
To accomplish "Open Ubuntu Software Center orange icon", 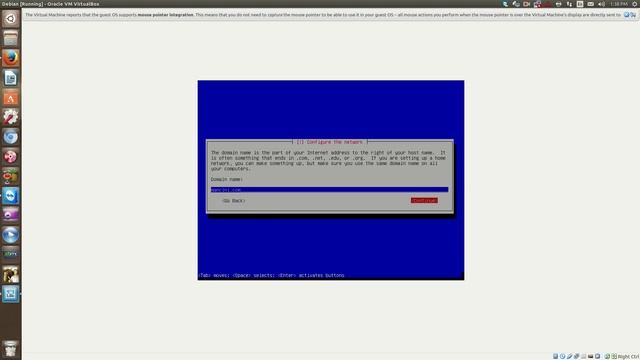I will pos(11,98).
